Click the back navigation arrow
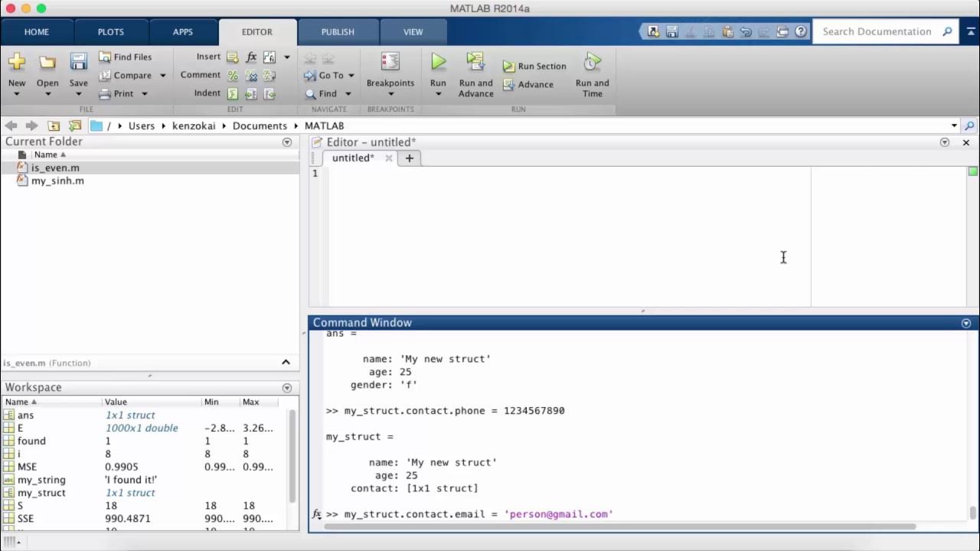Screen dimensions: 980x551 point(11,126)
